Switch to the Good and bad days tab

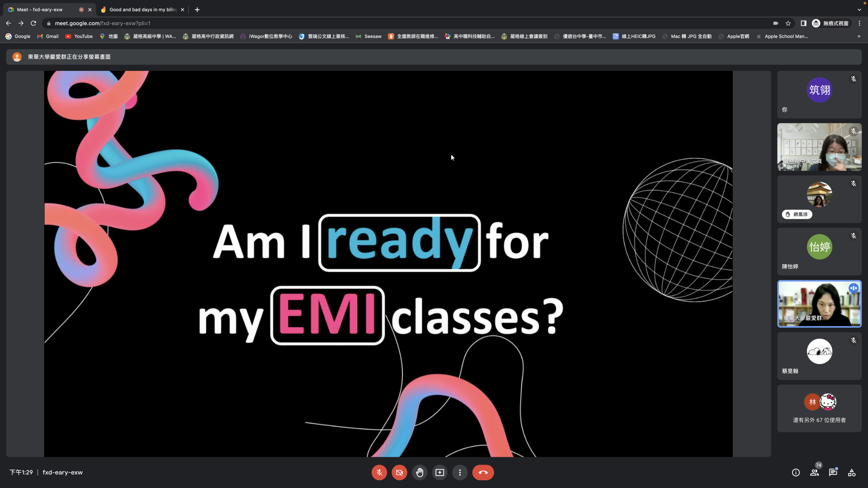(x=142, y=9)
